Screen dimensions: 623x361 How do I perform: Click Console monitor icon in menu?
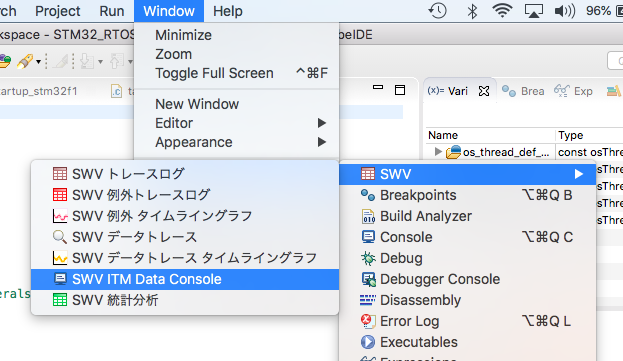coord(368,237)
